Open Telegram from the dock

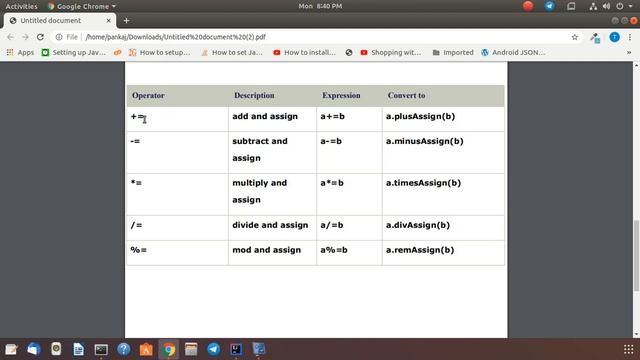(213, 349)
